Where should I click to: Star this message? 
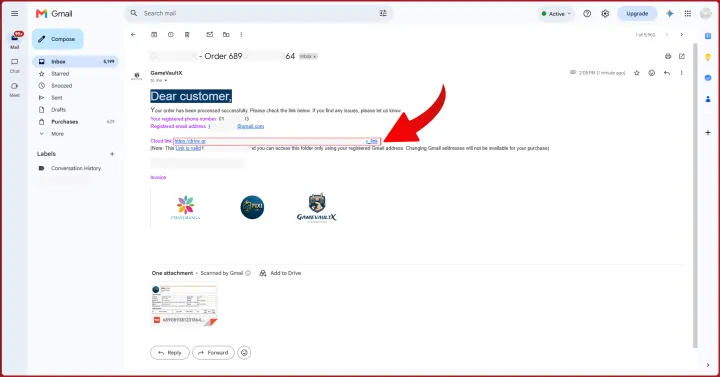click(636, 73)
